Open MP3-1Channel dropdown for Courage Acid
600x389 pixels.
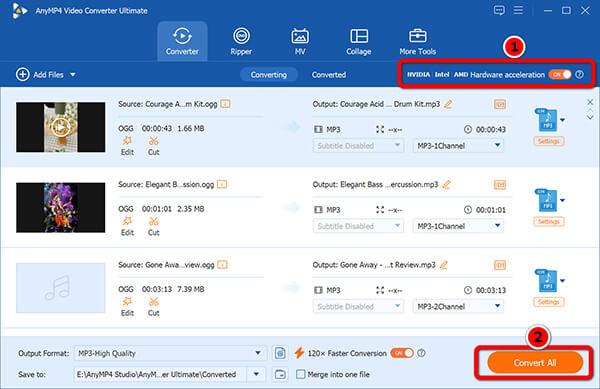[458, 146]
